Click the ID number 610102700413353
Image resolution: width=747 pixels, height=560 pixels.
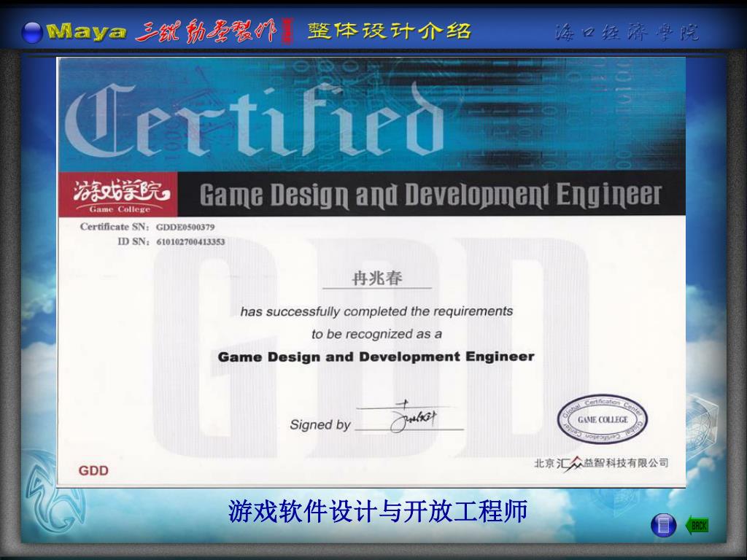point(190,242)
